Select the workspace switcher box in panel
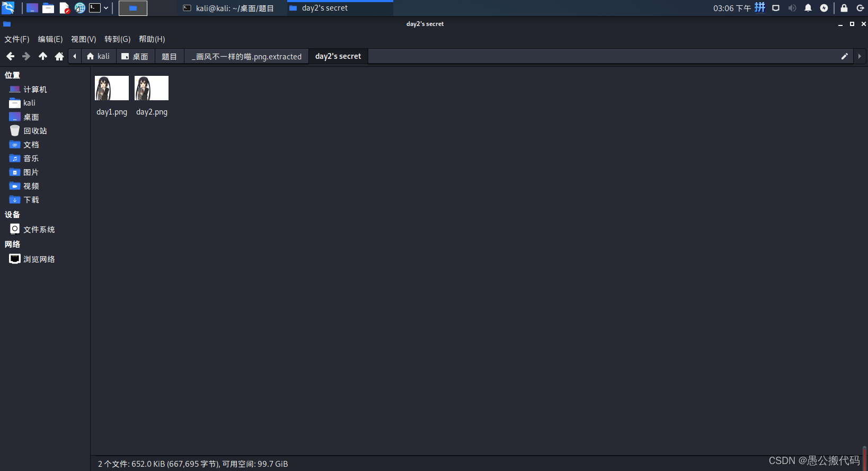 [133, 8]
